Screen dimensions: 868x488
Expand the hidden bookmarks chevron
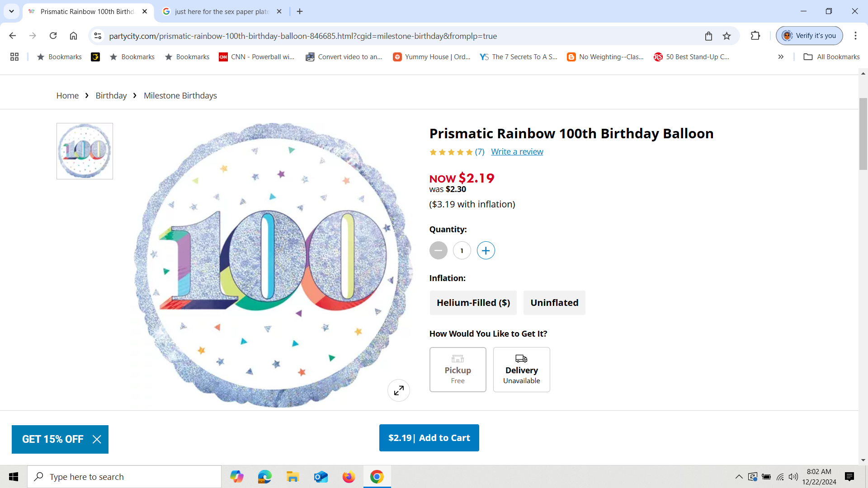(x=781, y=57)
